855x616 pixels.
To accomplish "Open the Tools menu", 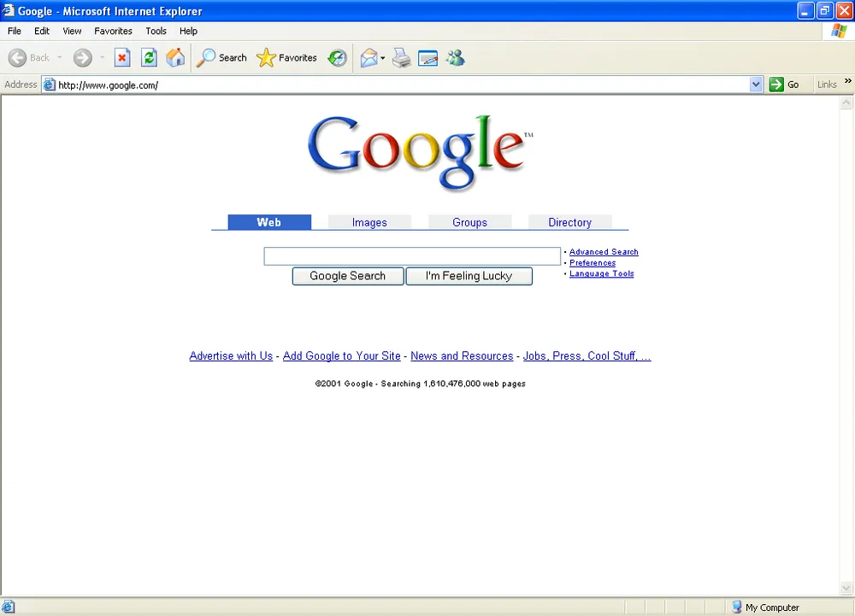I will (x=156, y=31).
